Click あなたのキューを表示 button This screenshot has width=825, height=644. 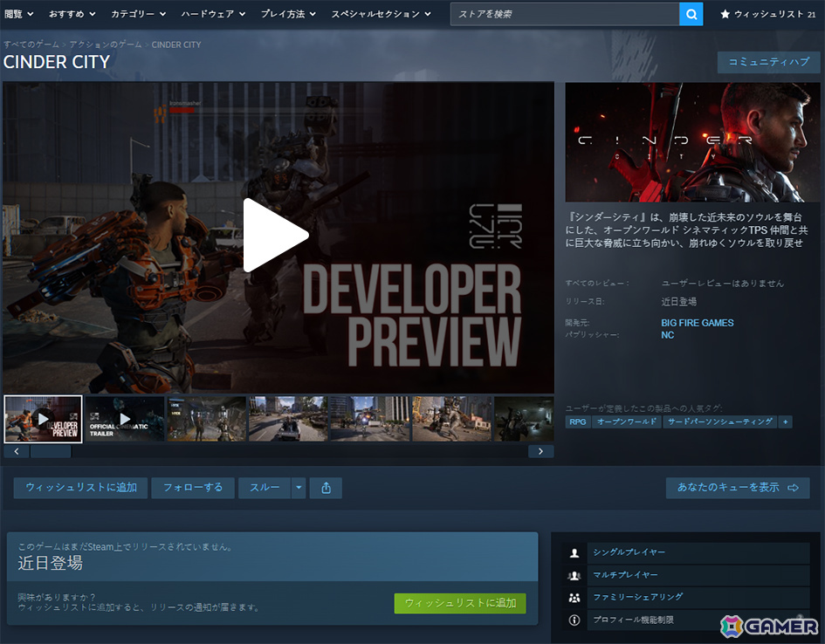[x=738, y=488]
